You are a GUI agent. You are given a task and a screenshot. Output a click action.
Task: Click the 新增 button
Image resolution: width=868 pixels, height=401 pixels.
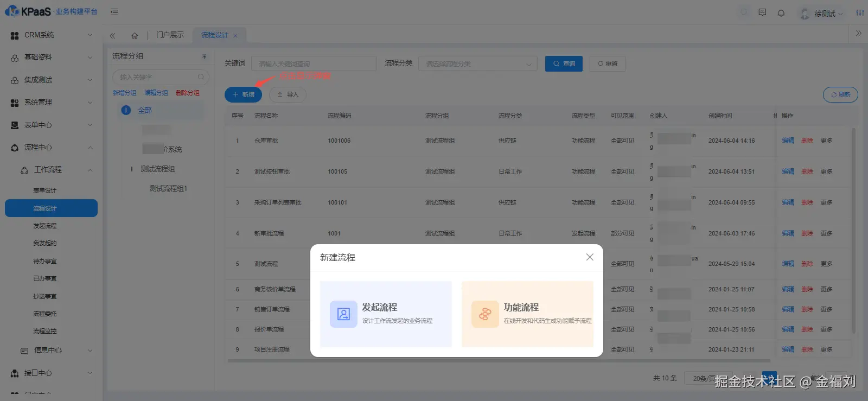coord(243,94)
